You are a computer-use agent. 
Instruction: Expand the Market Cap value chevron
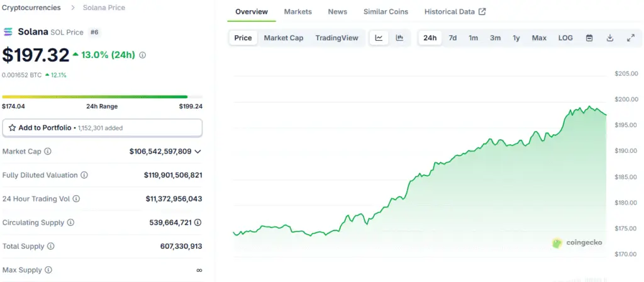click(197, 152)
